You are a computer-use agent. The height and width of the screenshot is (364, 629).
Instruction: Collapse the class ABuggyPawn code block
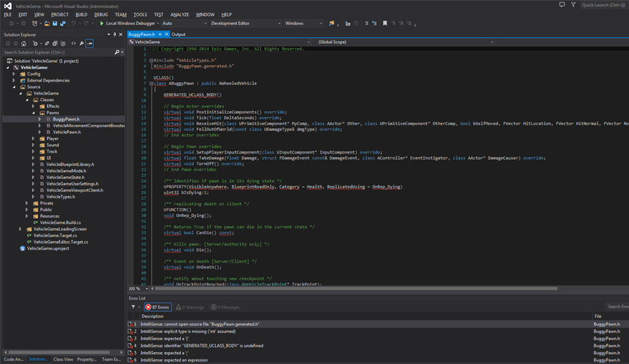[151, 83]
